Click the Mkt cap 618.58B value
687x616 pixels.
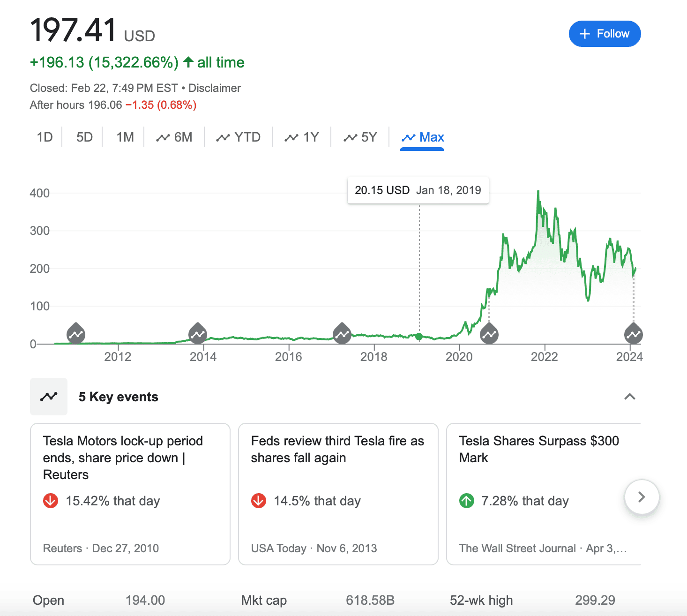[x=370, y=600]
